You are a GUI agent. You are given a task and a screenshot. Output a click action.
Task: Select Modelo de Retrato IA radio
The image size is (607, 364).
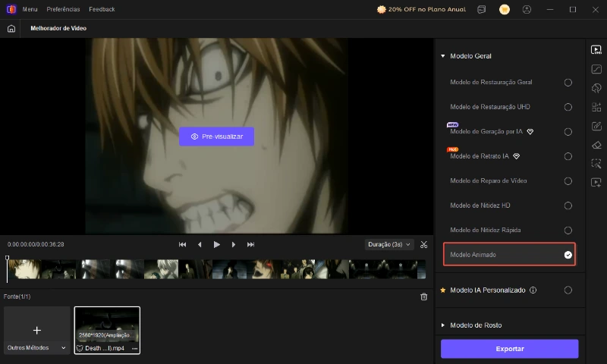pyautogui.click(x=568, y=156)
